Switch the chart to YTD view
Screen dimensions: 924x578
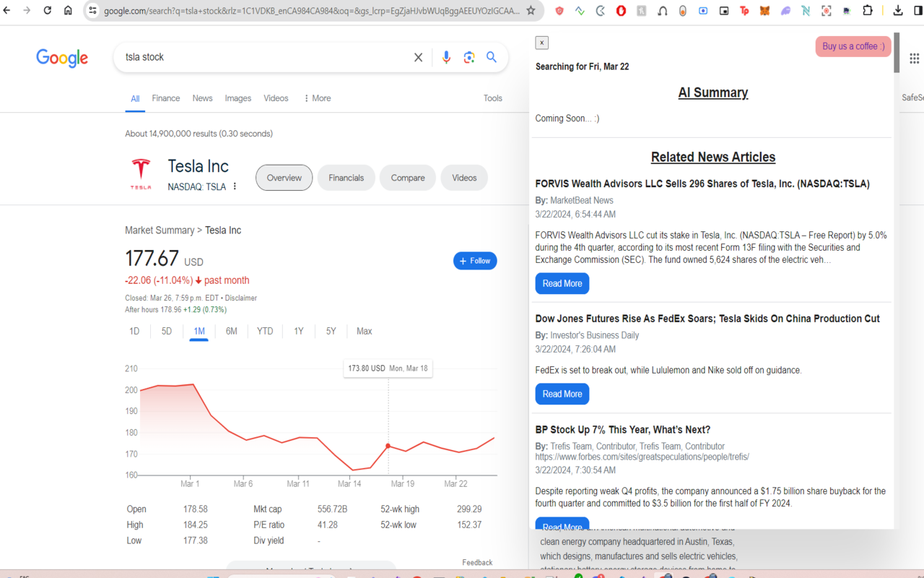point(264,331)
